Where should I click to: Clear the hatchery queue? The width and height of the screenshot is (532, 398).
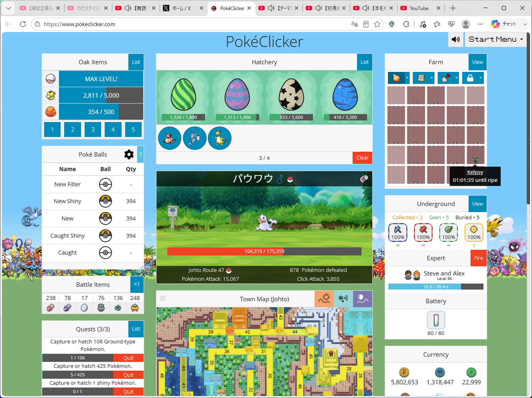click(x=362, y=158)
